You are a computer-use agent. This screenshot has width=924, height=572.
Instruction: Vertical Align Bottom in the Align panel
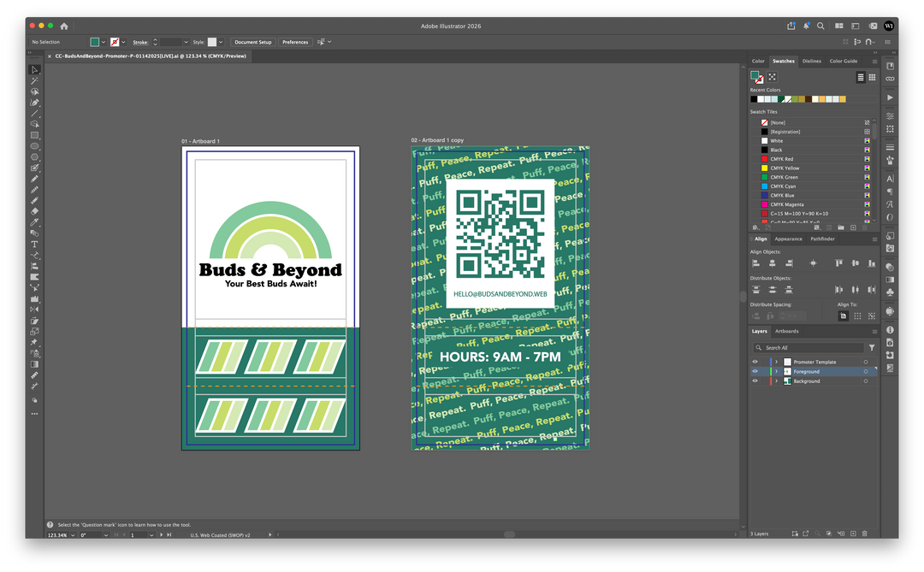pos(872,263)
